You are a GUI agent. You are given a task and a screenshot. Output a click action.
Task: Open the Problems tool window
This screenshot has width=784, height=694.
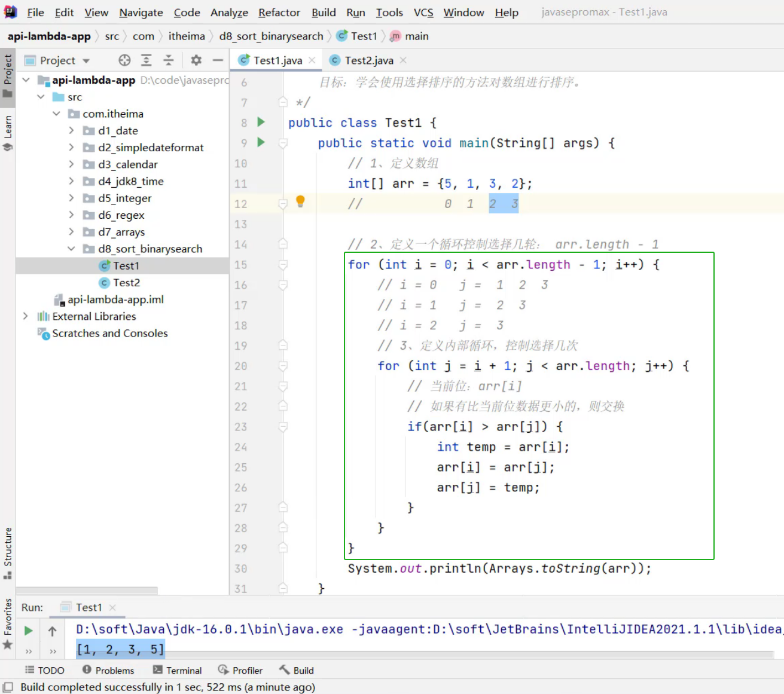click(x=108, y=670)
